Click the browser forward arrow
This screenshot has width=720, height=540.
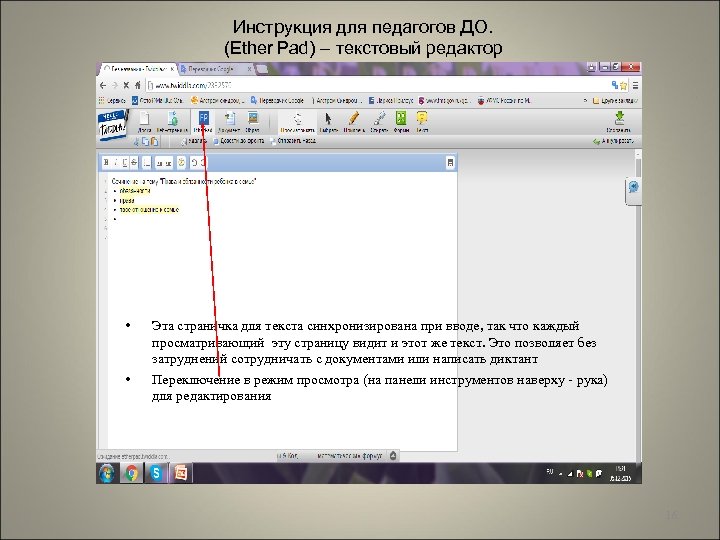click(114, 85)
